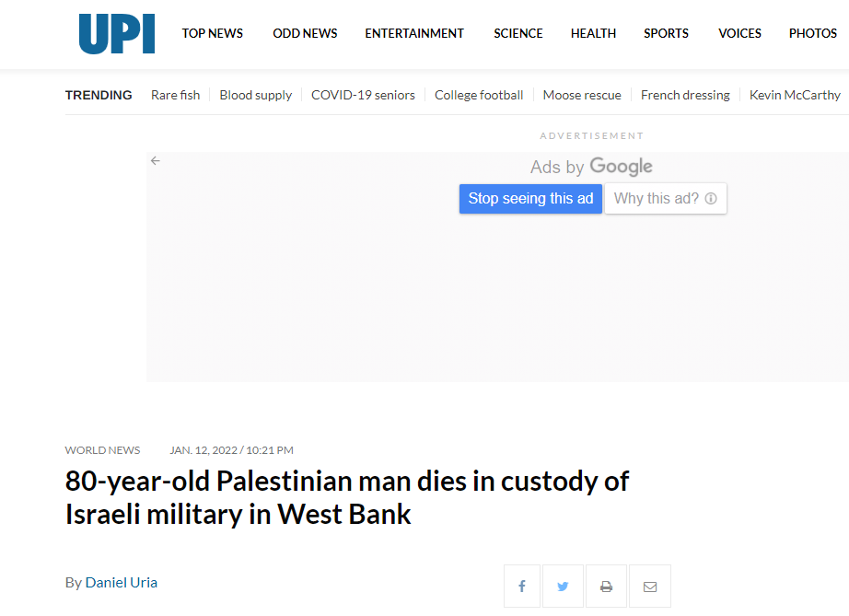849x616 pixels.
Task: Open French dressing trending link
Action: pos(685,95)
